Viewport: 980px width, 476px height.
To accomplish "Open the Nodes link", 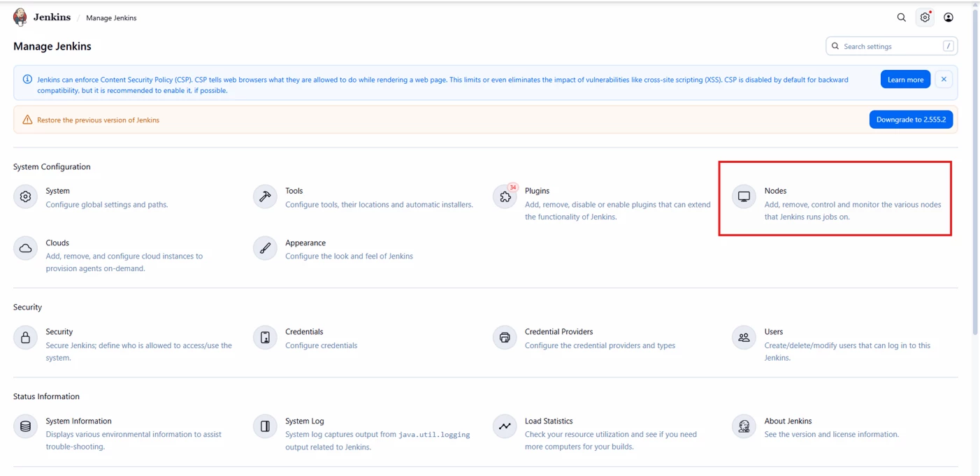I will pyautogui.click(x=775, y=191).
